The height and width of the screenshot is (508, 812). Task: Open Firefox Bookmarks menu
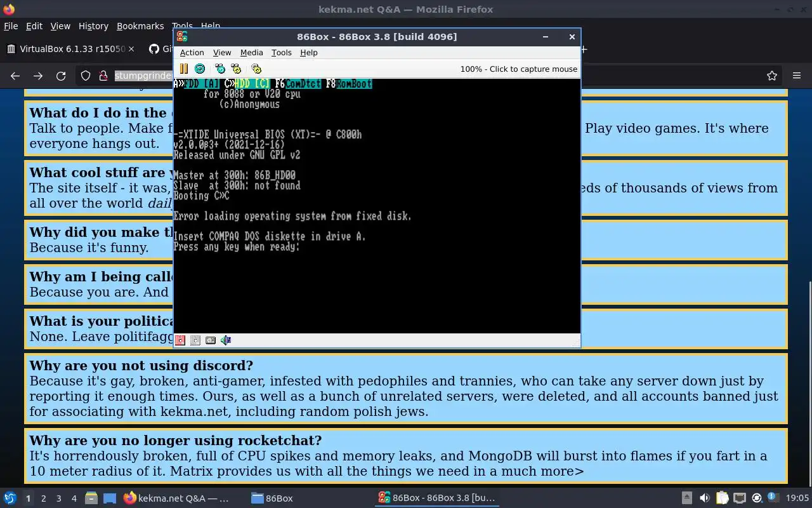140,26
